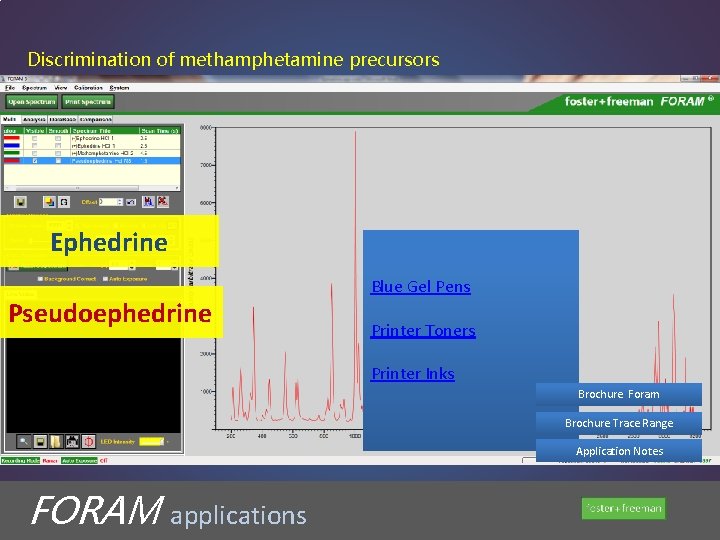Click the red peak-marker delete icon
This screenshot has height=540, width=720.
pos(163,202)
